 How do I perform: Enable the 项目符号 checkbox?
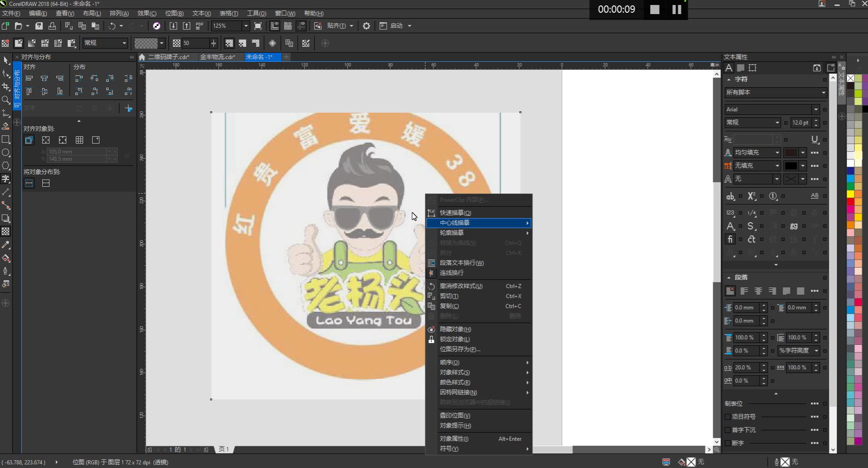click(728, 417)
